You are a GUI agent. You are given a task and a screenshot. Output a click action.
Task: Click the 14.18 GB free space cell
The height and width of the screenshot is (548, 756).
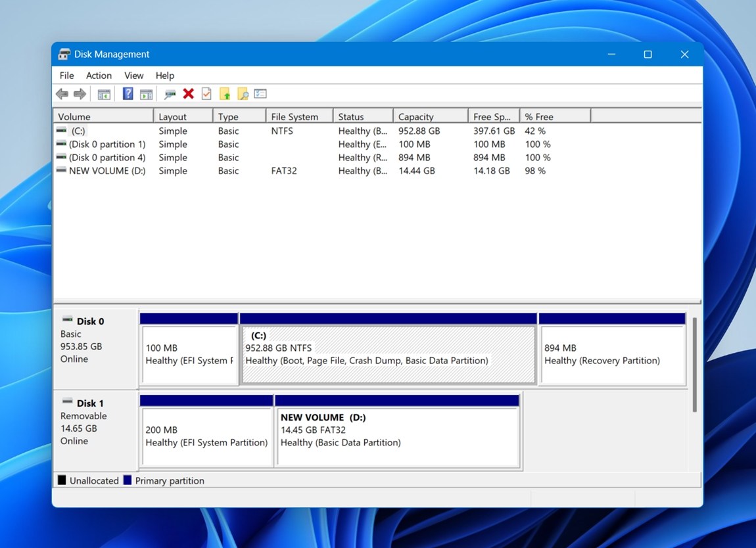click(x=491, y=171)
